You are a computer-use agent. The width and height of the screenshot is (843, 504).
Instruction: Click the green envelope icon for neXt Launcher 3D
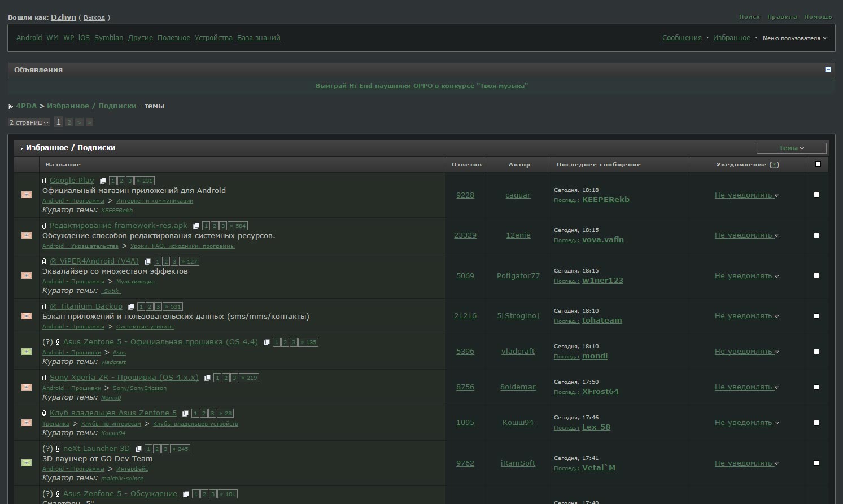click(x=27, y=463)
